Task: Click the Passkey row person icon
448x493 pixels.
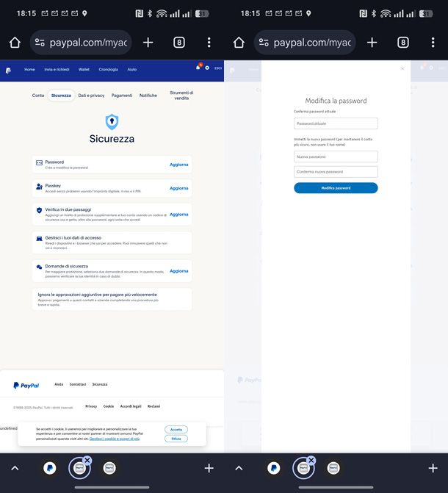Action: (39, 187)
